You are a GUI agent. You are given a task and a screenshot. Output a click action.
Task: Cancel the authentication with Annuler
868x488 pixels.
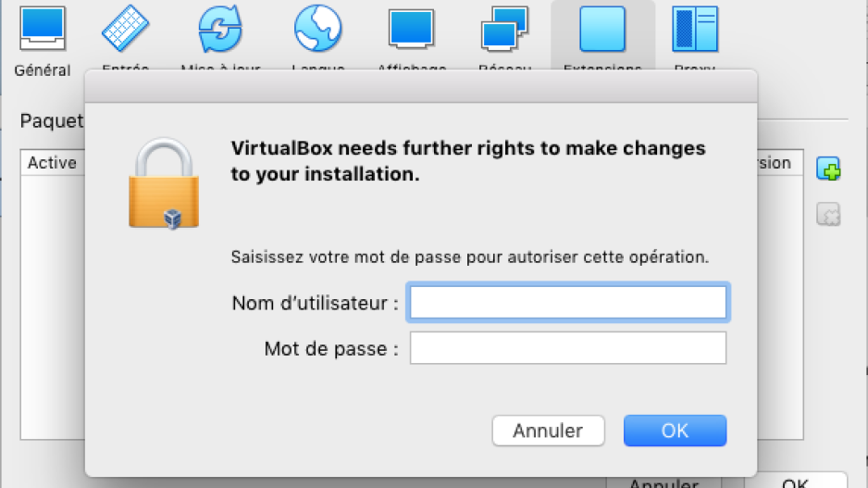tap(548, 431)
